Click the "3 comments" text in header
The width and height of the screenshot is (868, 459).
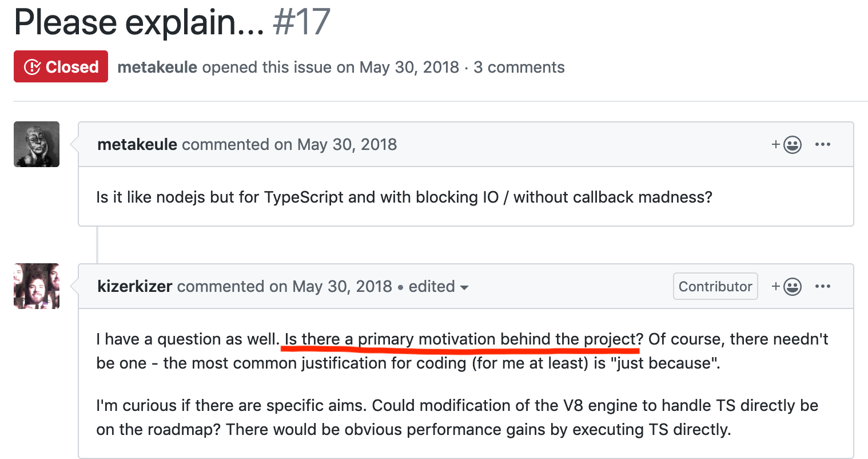(x=519, y=67)
